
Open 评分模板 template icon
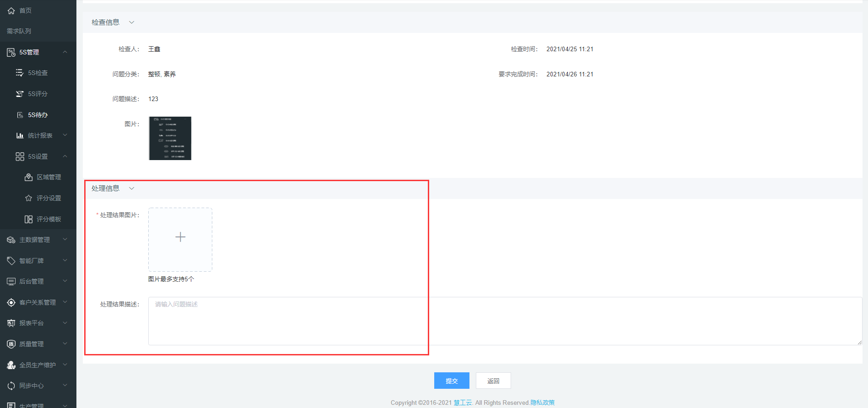point(28,219)
